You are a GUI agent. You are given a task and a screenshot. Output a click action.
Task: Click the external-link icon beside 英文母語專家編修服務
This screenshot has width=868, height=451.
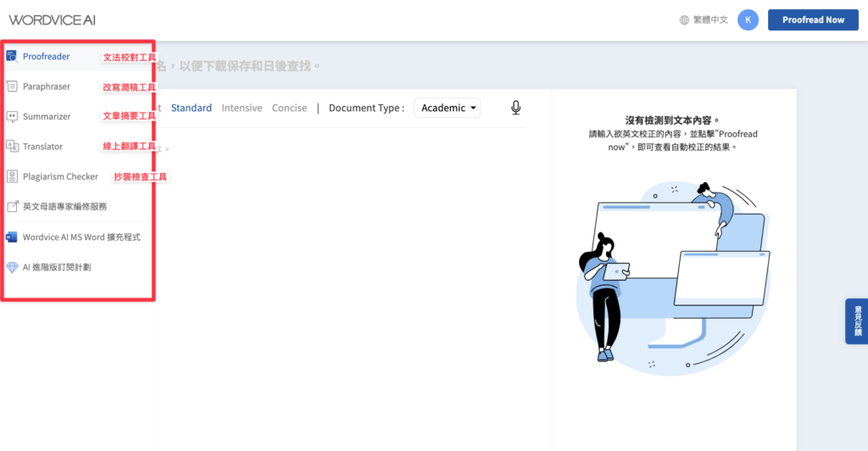pos(12,206)
